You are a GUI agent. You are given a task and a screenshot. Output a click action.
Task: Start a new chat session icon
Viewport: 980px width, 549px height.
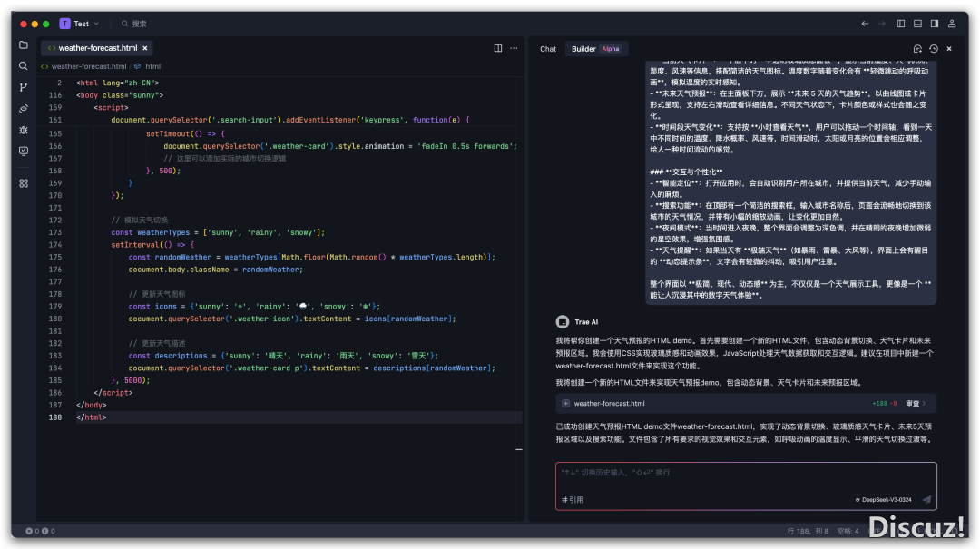click(917, 49)
